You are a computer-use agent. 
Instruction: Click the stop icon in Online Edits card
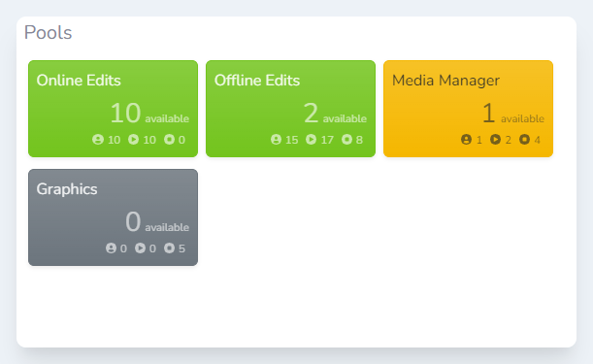(x=169, y=140)
